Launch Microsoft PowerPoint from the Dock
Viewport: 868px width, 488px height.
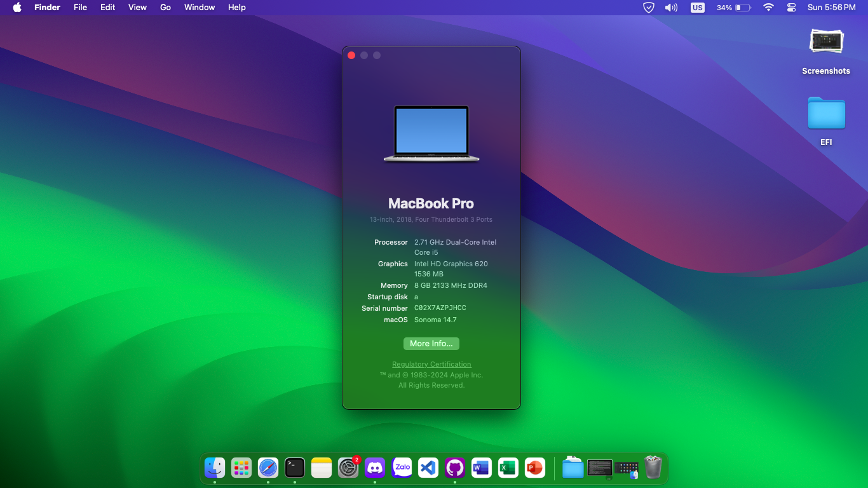click(x=535, y=468)
